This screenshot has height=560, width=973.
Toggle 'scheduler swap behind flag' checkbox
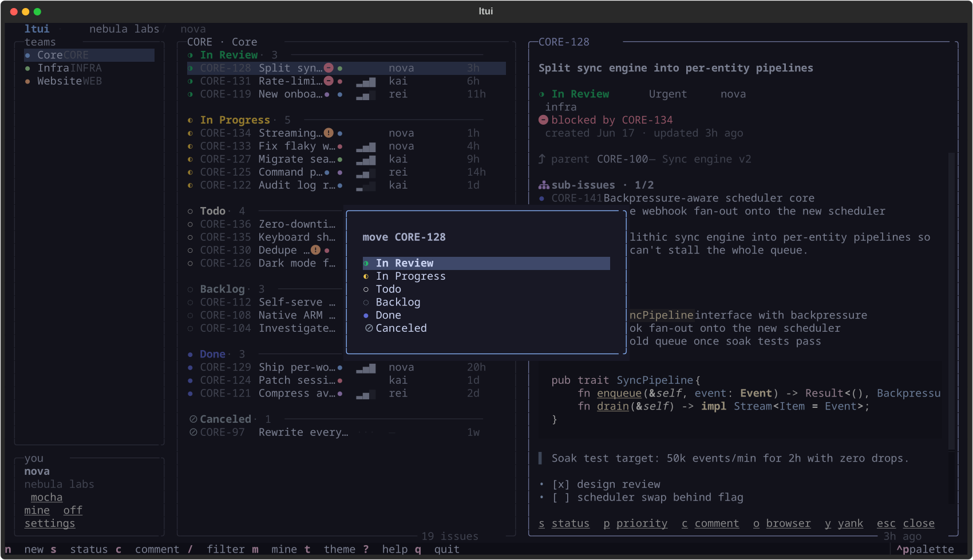point(561,498)
